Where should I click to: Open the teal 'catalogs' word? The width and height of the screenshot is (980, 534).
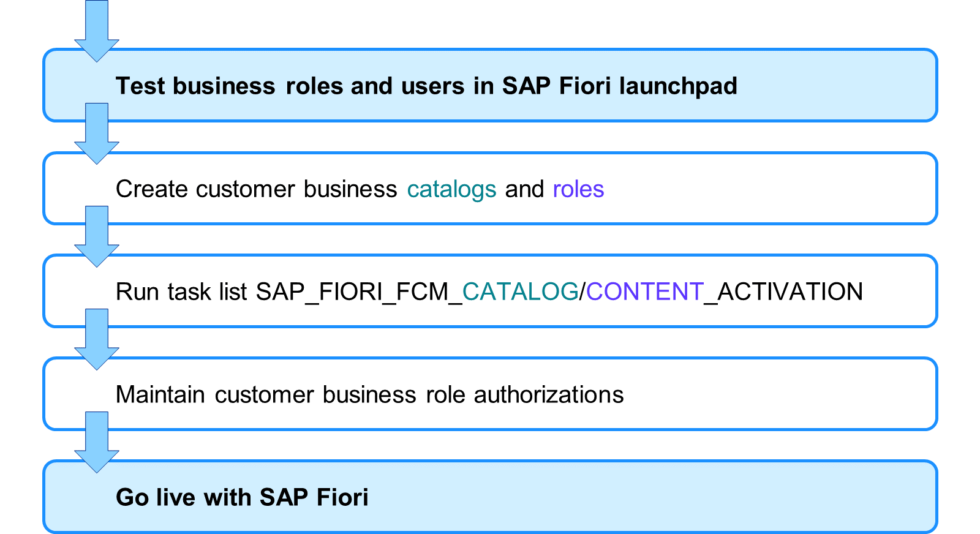coord(451,189)
